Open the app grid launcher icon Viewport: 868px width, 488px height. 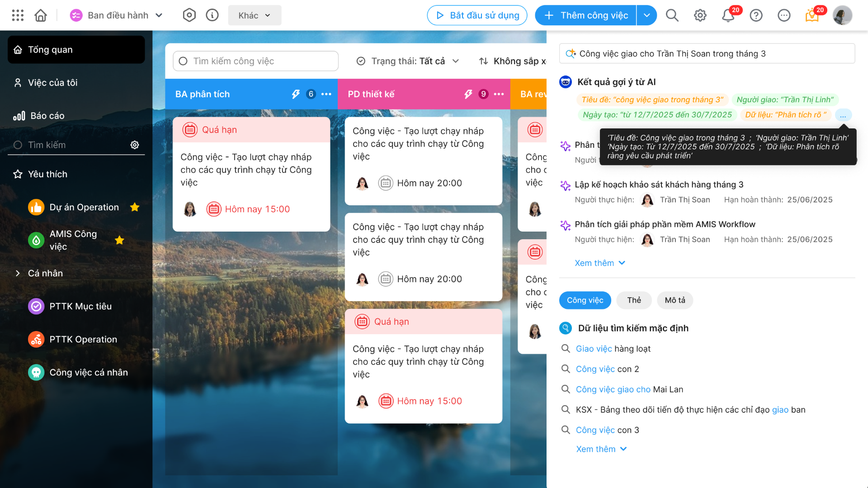tap(18, 15)
